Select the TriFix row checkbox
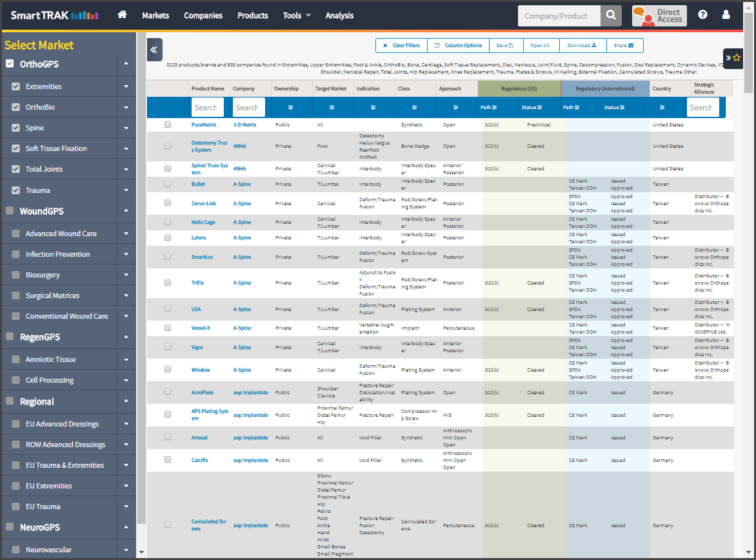 (168, 283)
